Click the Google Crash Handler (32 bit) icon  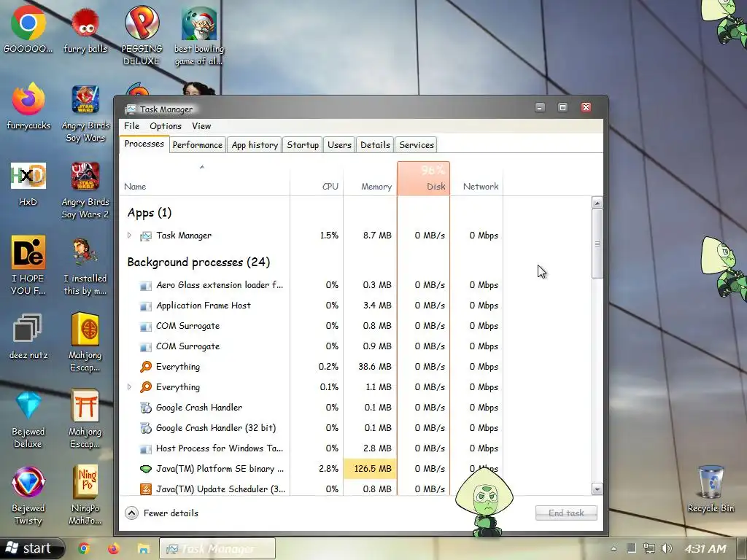click(x=146, y=428)
